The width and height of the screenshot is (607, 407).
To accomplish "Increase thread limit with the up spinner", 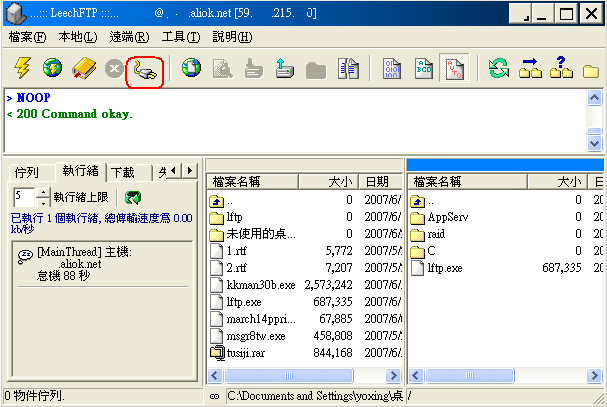I will tap(43, 192).
